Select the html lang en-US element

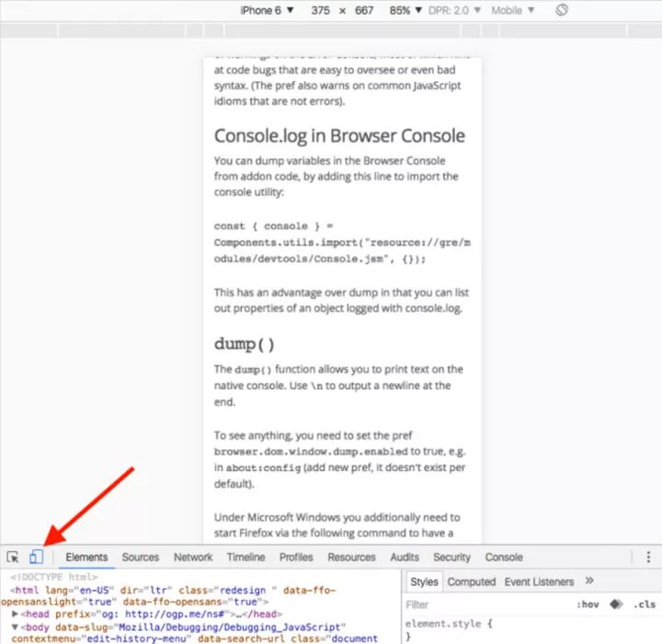point(173,595)
